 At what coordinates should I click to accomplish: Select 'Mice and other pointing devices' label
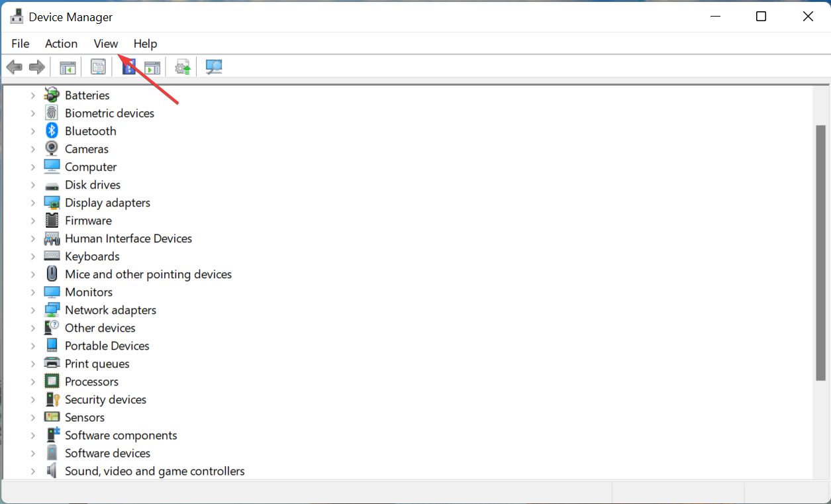148,274
